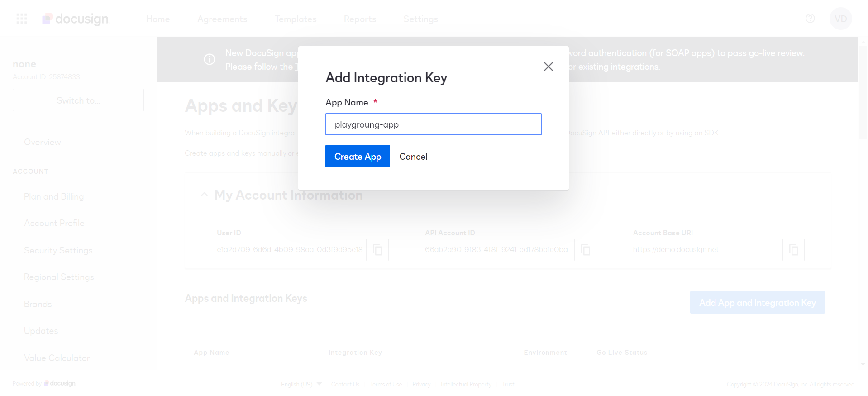
Task: Click the Switch to... button
Action: [78, 100]
